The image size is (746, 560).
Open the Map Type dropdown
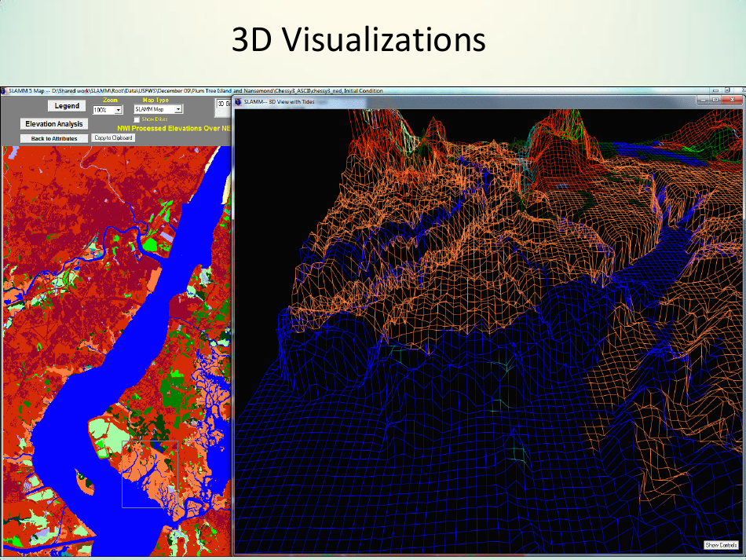coord(178,109)
